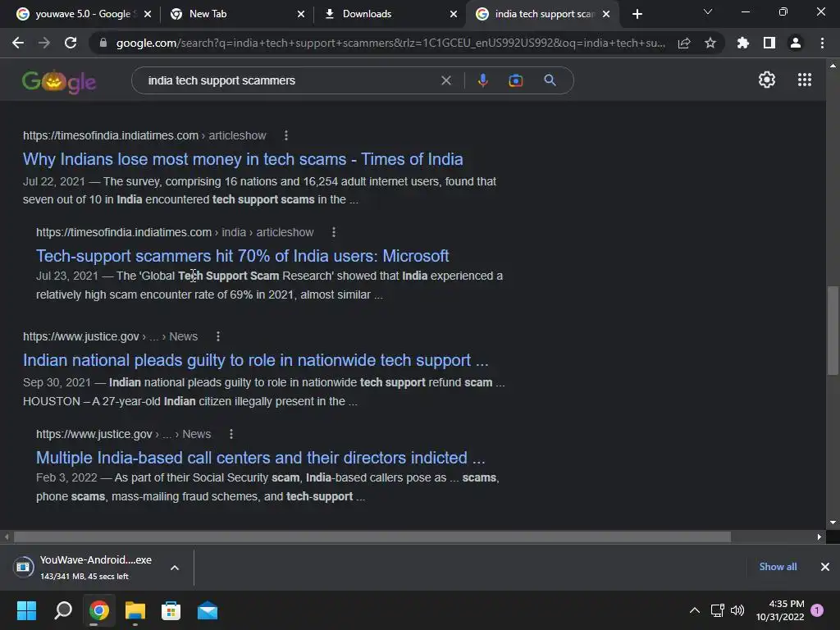Open Google quick settings gear
Viewport: 840px width, 630px height.
[x=767, y=80]
